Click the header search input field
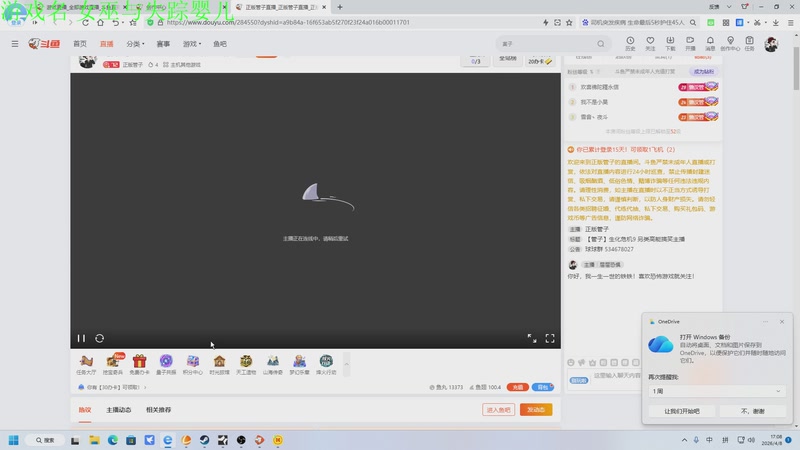Viewport: 800px width, 450px height. pos(546,44)
